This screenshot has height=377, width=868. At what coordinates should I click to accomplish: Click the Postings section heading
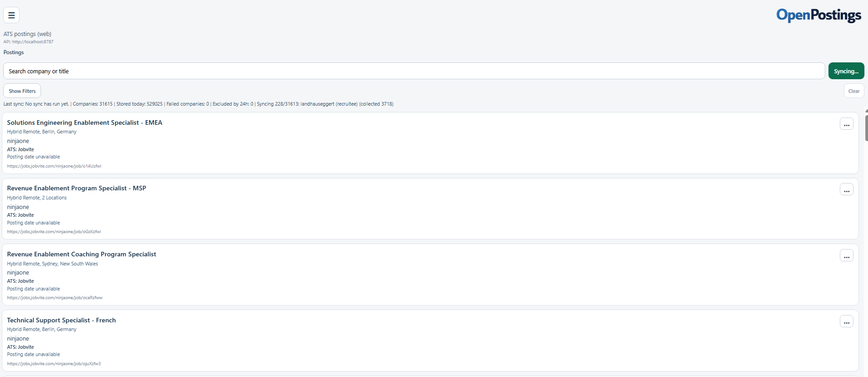pos(14,52)
